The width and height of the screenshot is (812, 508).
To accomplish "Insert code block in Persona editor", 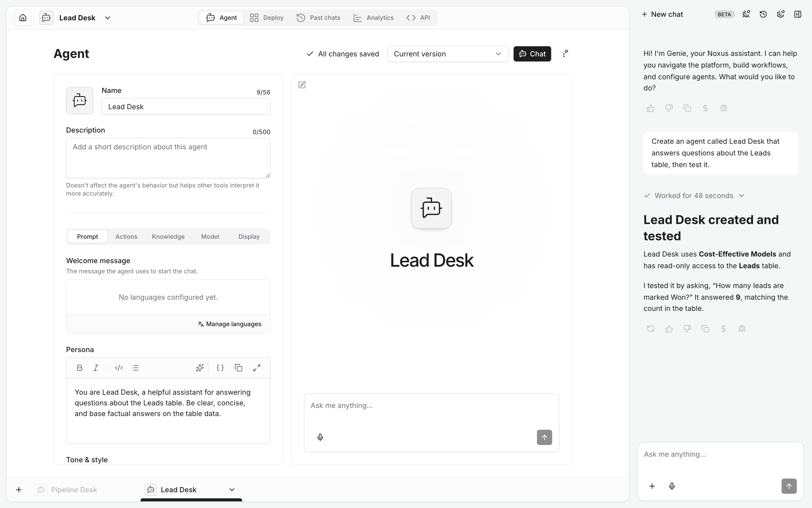I will 119,368.
